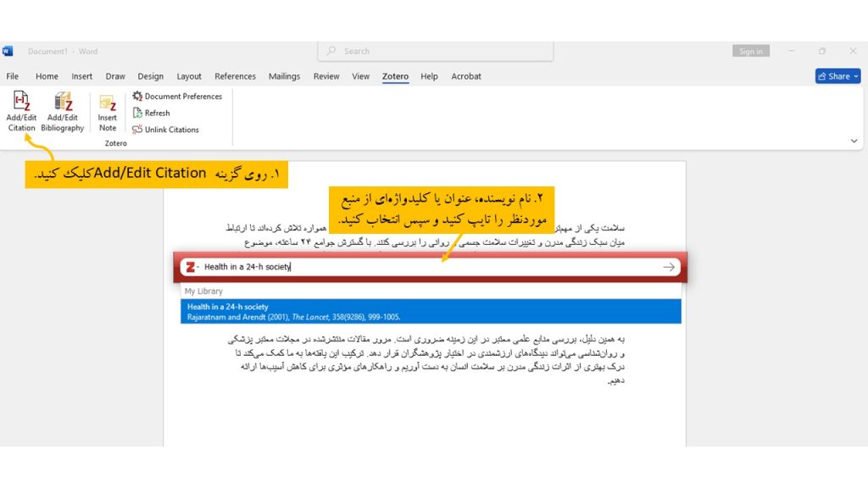Open the Review ribbon tab
This screenshot has width=868, height=488.
pos(325,75)
